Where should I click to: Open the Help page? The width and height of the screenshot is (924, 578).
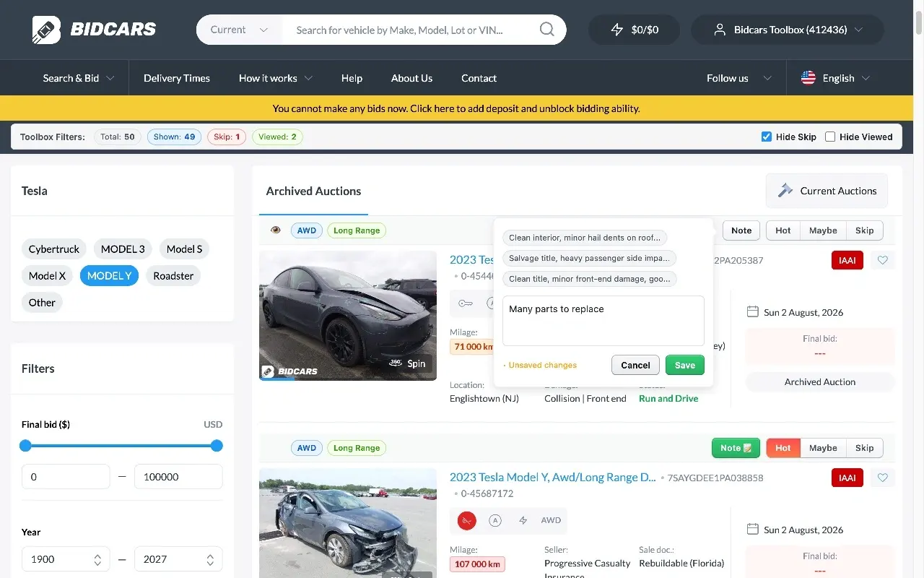[352, 78]
